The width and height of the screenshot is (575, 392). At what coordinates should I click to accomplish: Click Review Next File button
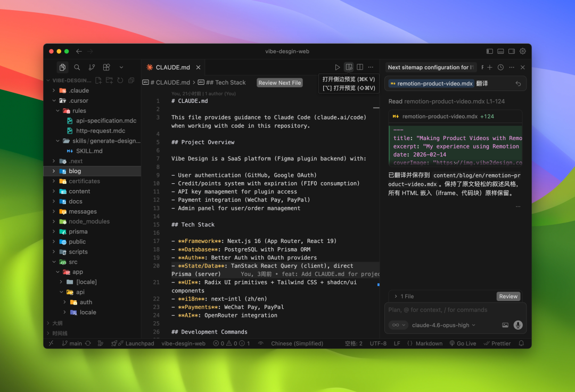point(280,83)
